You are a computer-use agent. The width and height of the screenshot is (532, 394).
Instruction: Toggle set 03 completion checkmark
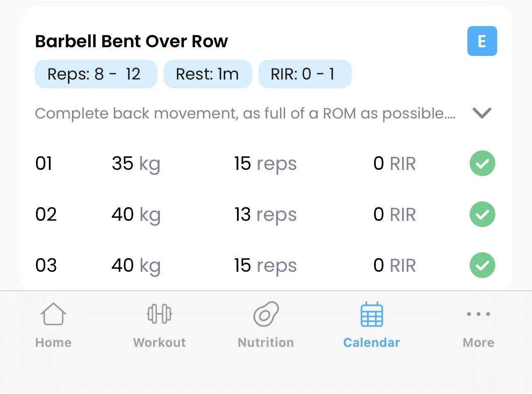(x=482, y=265)
